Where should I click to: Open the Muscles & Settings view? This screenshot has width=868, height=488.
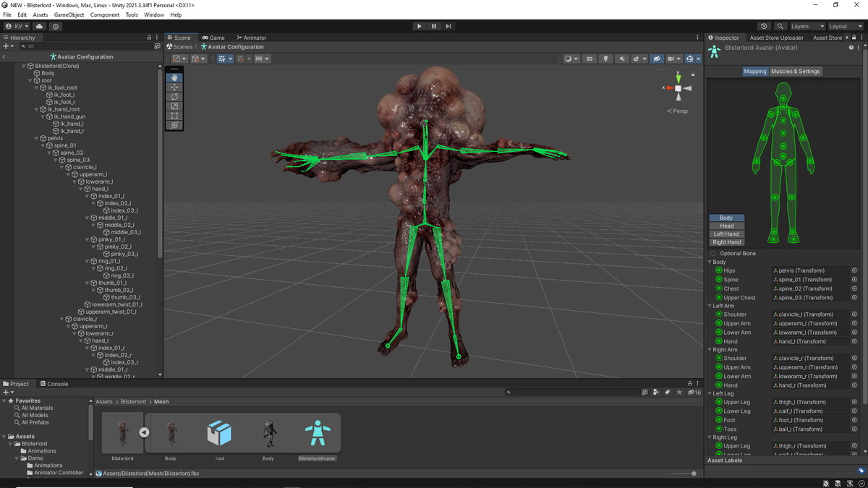point(795,72)
